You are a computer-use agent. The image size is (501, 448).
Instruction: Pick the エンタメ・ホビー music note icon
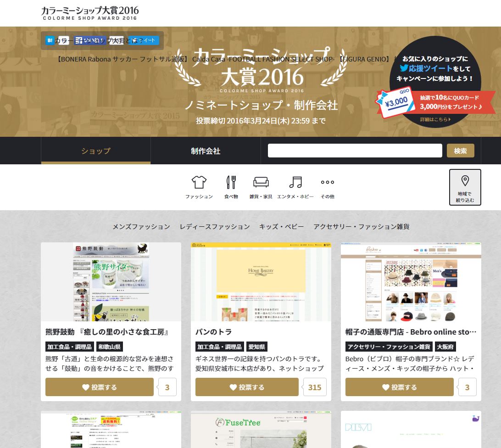tap(295, 187)
